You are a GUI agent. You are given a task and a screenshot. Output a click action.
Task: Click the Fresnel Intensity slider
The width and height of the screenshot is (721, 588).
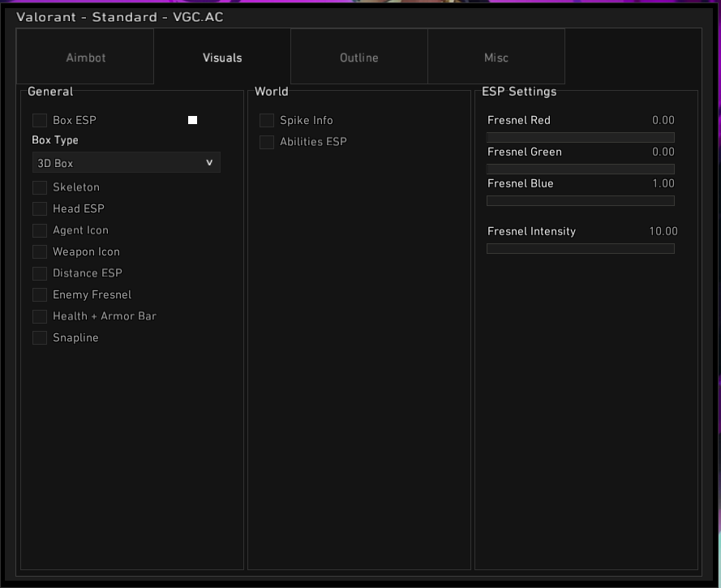point(581,249)
